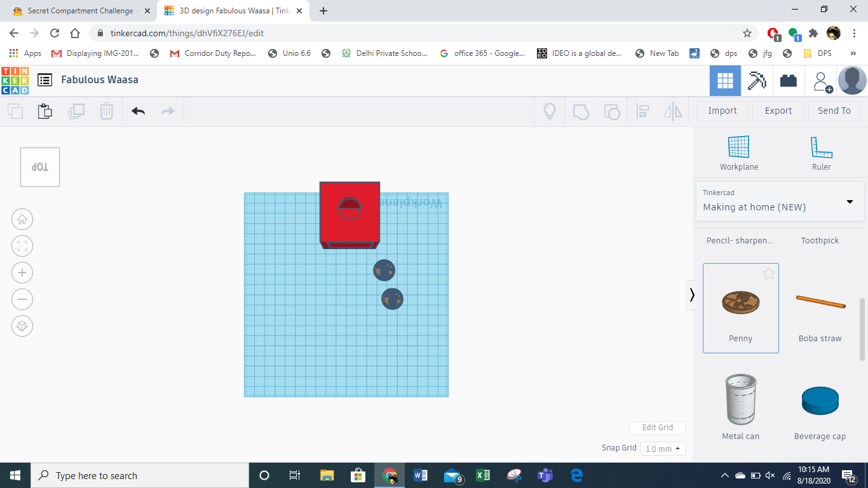Toggle Show all lightbulb icon
Screen dimensions: 868x488
click(550, 111)
